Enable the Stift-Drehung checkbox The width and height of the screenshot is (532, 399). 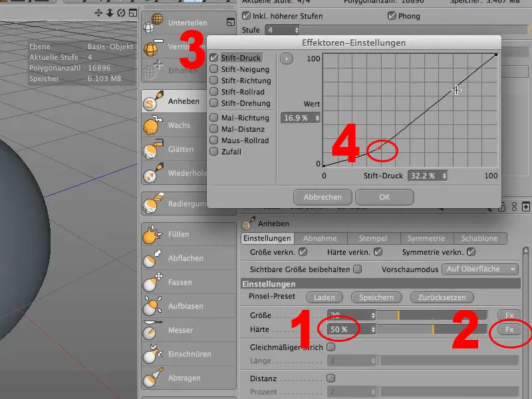pos(213,103)
